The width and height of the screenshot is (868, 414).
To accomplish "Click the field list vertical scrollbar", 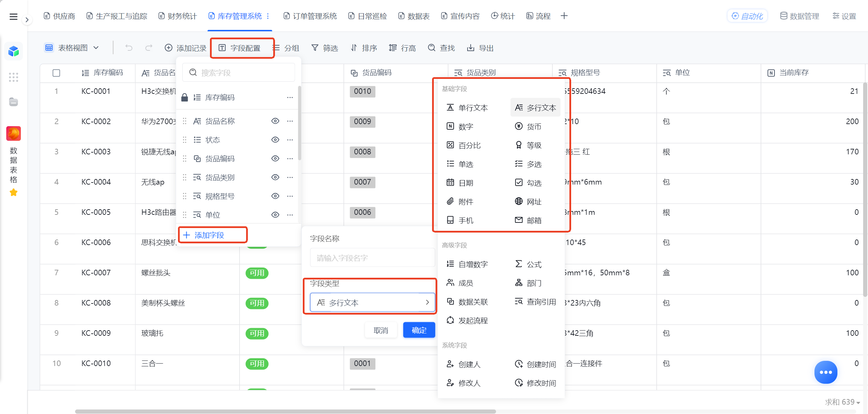I will [299, 123].
